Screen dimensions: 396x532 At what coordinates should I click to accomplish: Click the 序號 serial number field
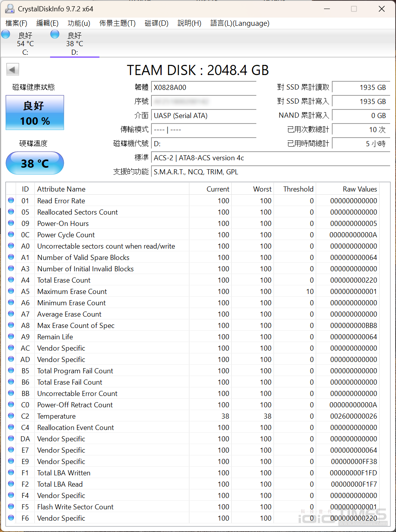pyautogui.click(x=203, y=102)
